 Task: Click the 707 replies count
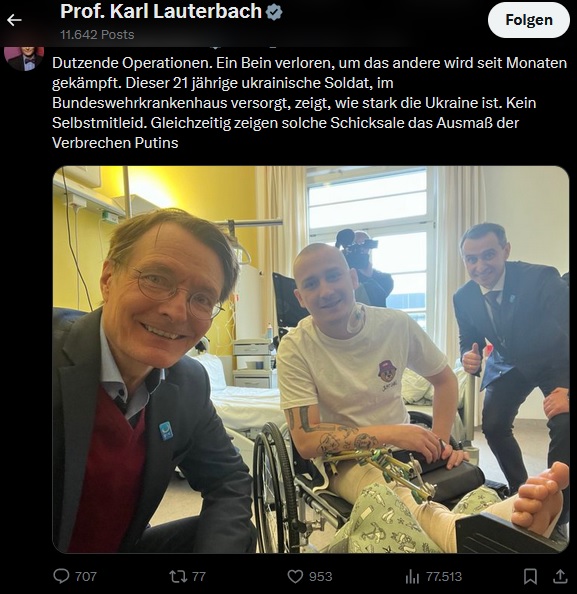tap(86, 577)
